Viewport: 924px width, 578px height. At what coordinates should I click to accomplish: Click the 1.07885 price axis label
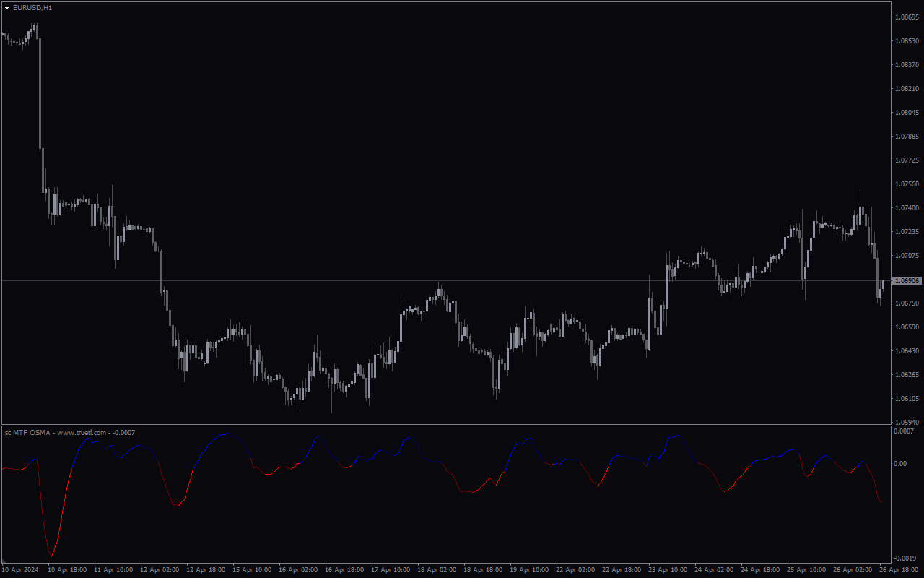tap(907, 136)
